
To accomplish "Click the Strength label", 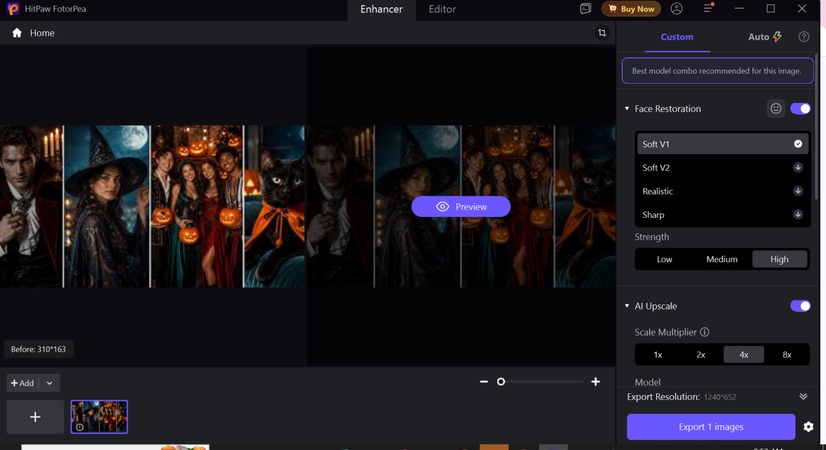I will pos(652,237).
